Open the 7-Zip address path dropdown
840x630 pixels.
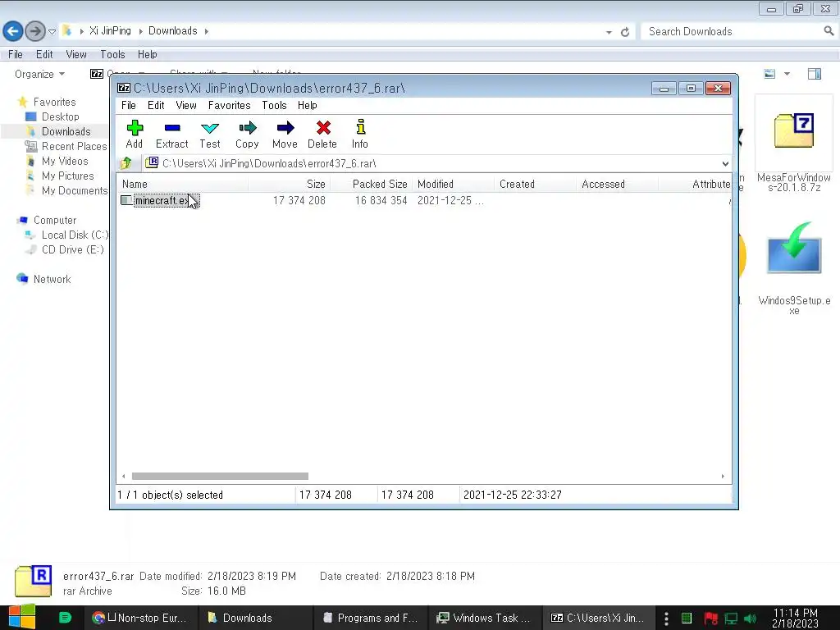coord(725,163)
